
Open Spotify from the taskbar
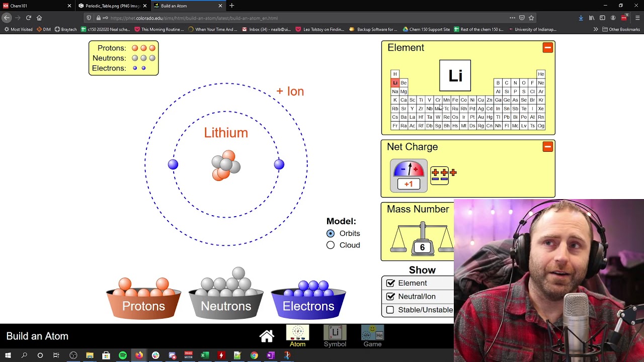coord(123,355)
